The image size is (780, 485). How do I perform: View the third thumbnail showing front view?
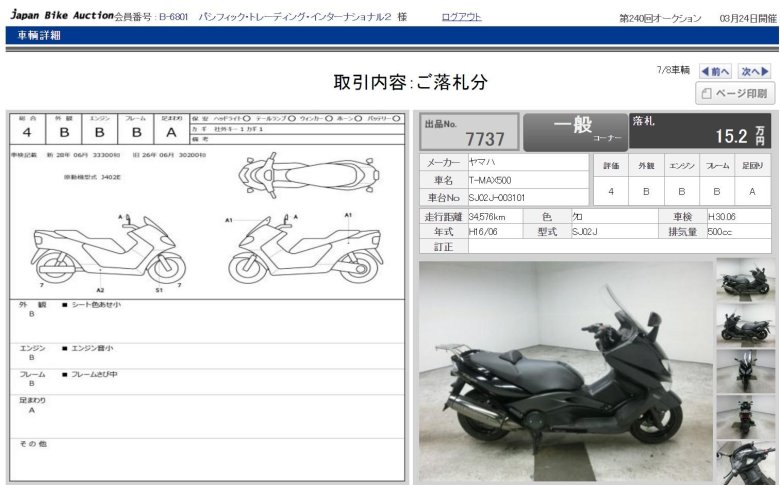(x=745, y=370)
